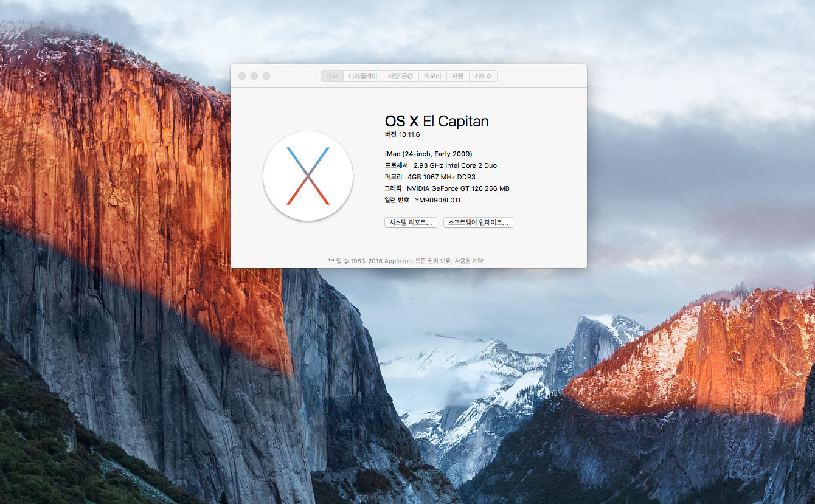Click the window zoom button
This screenshot has height=504, width=815.
click(266, 76)
